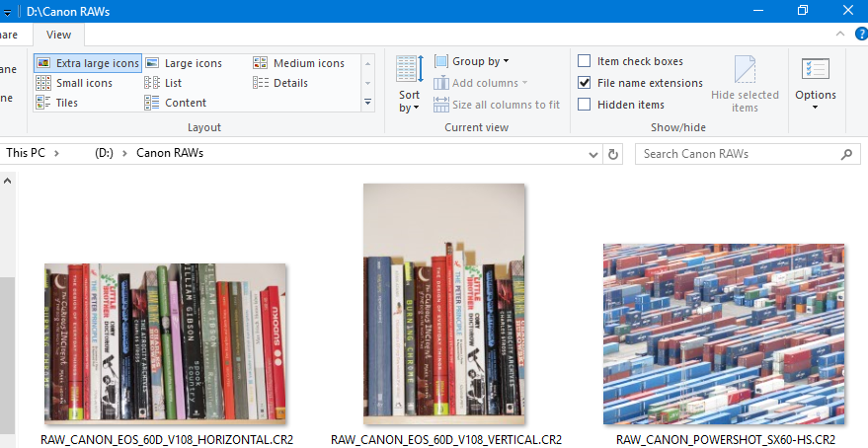Select Content layout view
Viewport: 868px width, 448px height.
[176, 103]
